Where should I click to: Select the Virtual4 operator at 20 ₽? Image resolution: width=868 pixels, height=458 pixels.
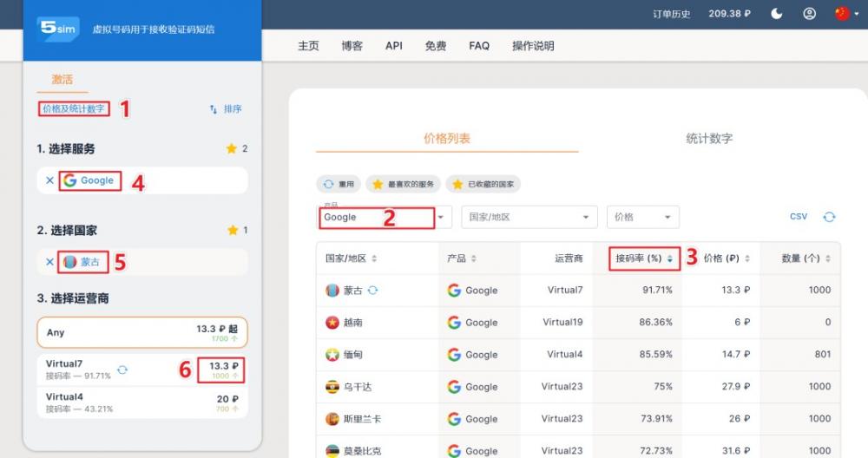[x=142, y=402]
